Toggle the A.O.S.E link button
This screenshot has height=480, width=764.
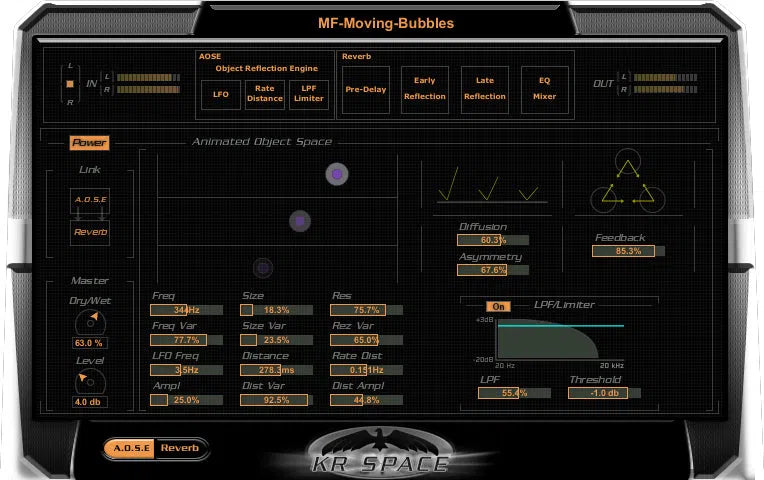tap(90, 201)
